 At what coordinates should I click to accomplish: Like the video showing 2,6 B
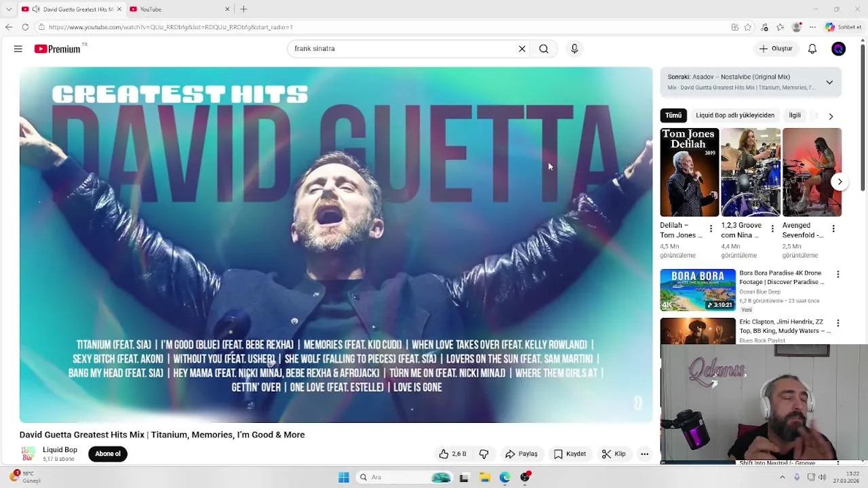[x=452, y=454]
